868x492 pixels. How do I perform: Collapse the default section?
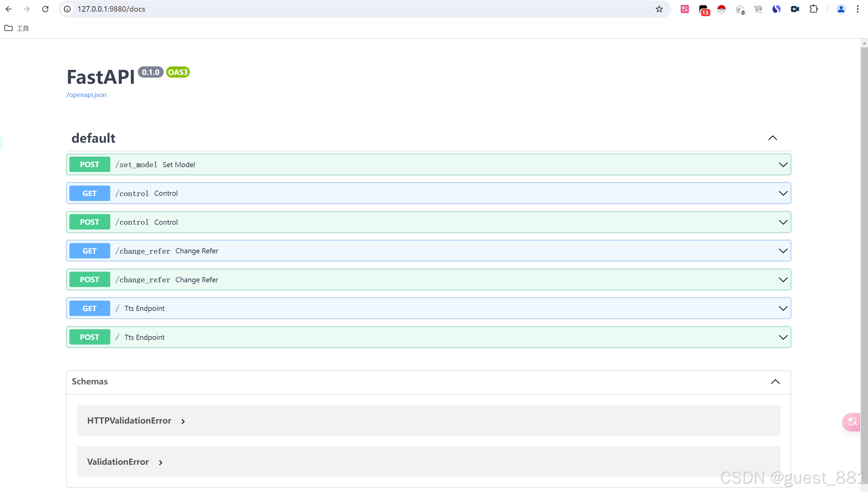(x=772, y=138)
